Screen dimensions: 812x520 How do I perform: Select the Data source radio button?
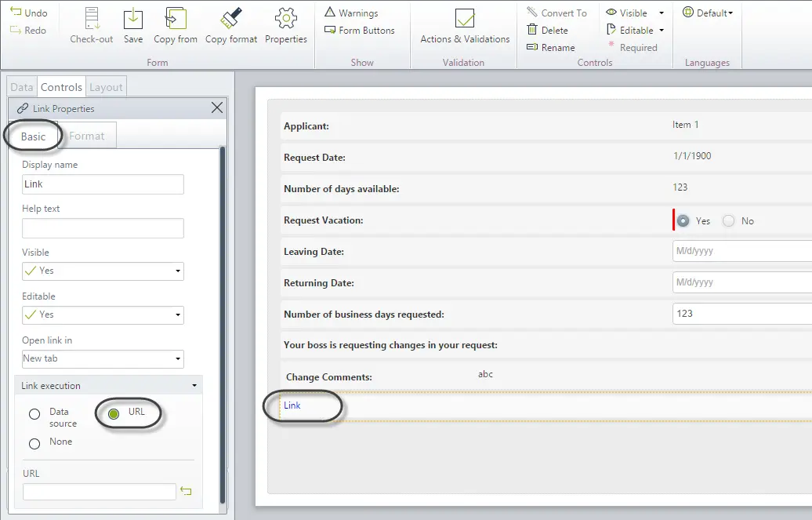coord(34,414)
